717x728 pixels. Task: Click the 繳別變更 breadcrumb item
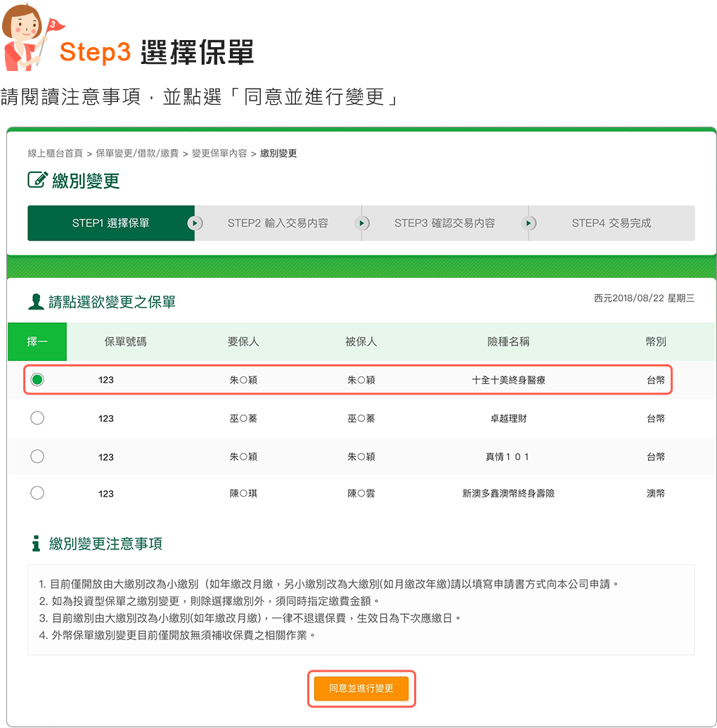coord(278,153)
